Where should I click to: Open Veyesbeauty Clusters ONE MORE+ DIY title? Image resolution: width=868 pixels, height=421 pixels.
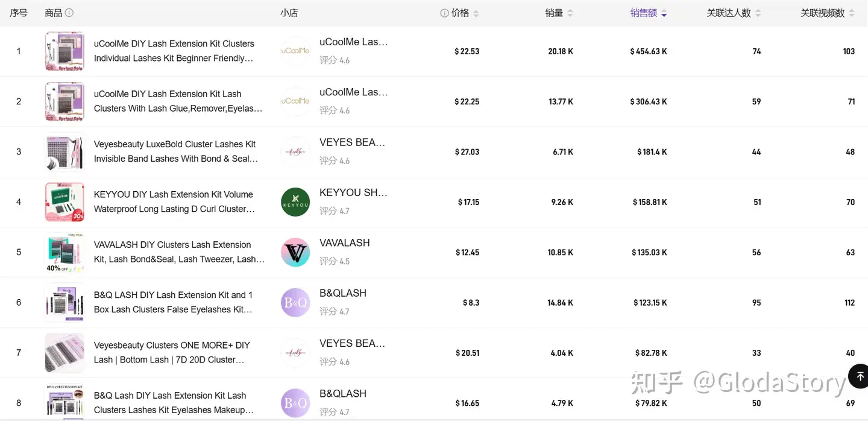(x=172, y=353)
